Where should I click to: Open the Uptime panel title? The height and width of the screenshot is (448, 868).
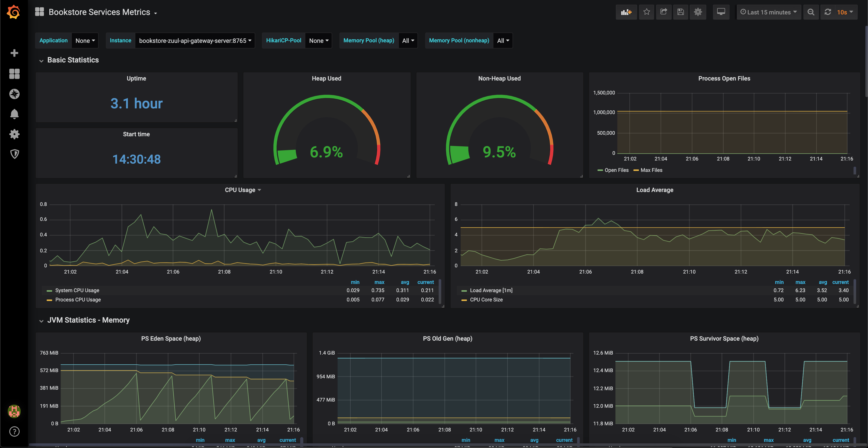tap(136, 78)
